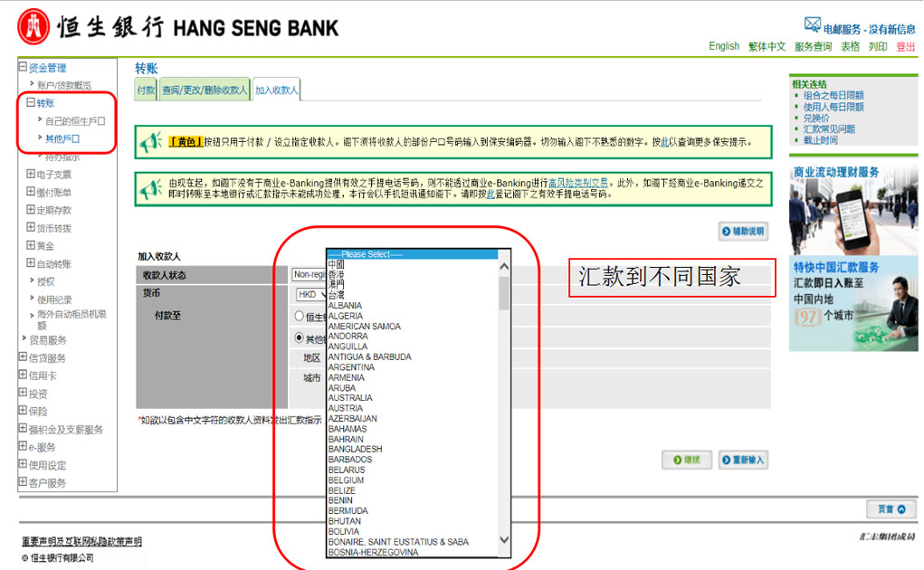The width and height of the screenshot is (924, 570).
Task: Open the Non-registered payee status dropdown
Action: tap(308, 274)
